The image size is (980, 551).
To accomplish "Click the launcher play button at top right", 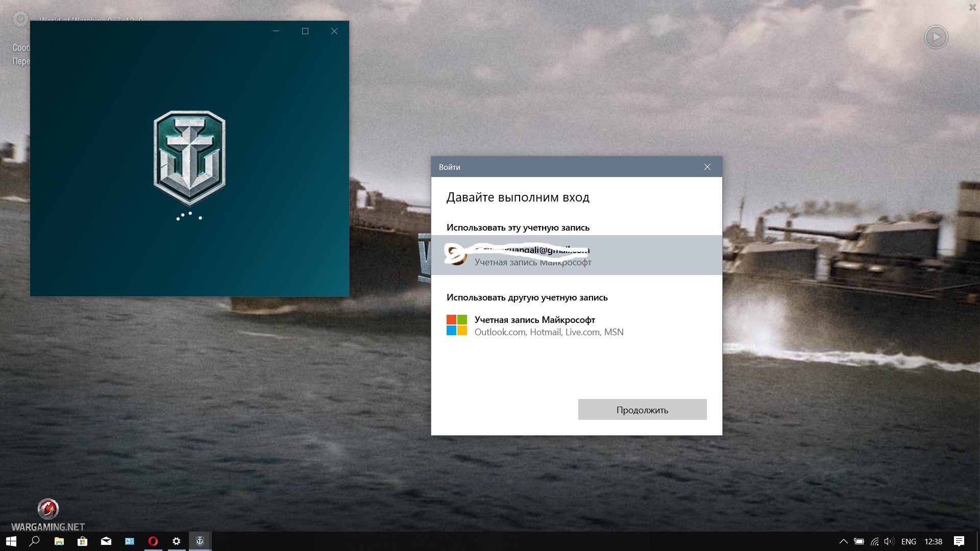I will point(936,37).
